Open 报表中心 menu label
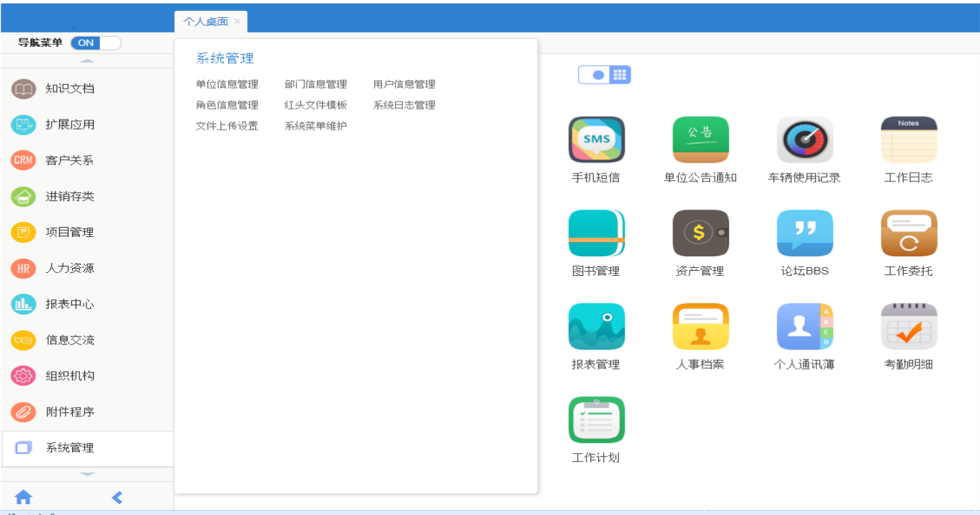The height and width of the screenshot is (515, 980). click(x=70, y=304)
